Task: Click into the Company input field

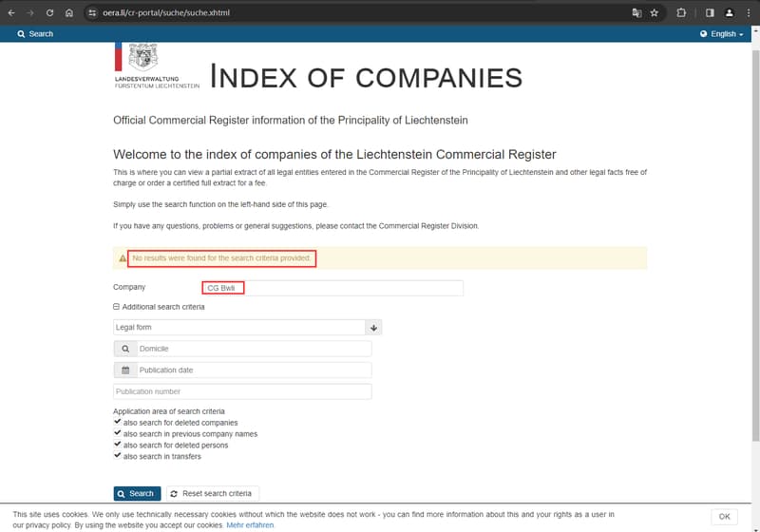Action: click(332, 288)
